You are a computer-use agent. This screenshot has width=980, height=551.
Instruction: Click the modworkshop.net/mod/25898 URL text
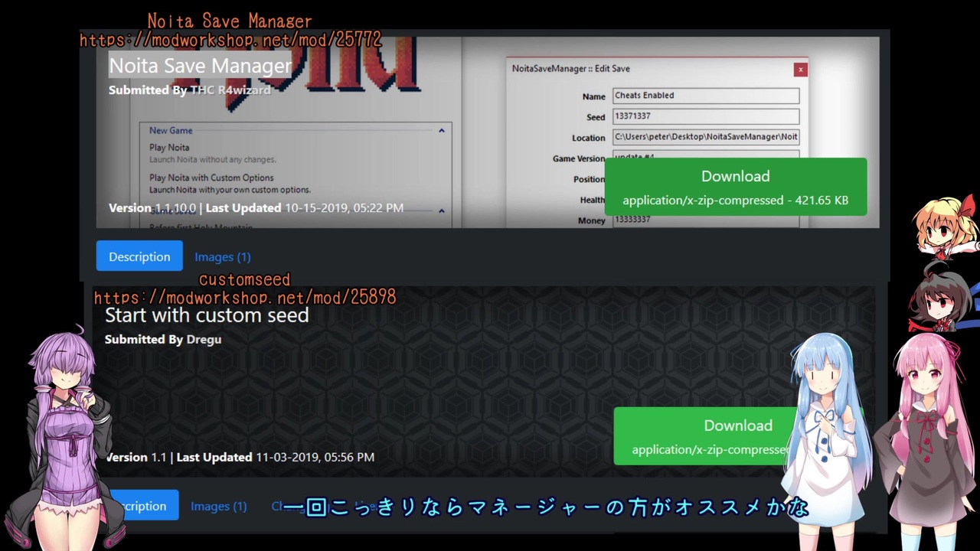tap(245, 297)
